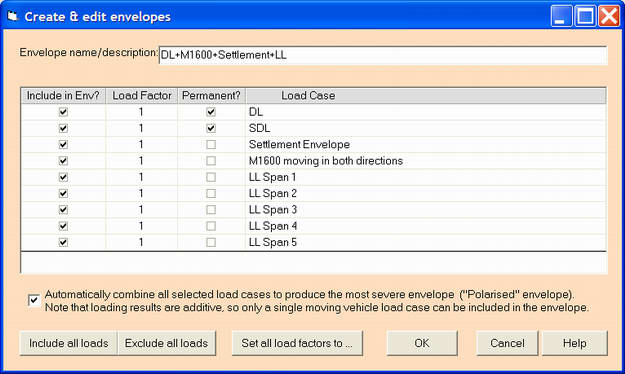Viewport: 625px width, 374px height.
Task: Exclude LL Span 1 from envelope
Action: (63, 177)
